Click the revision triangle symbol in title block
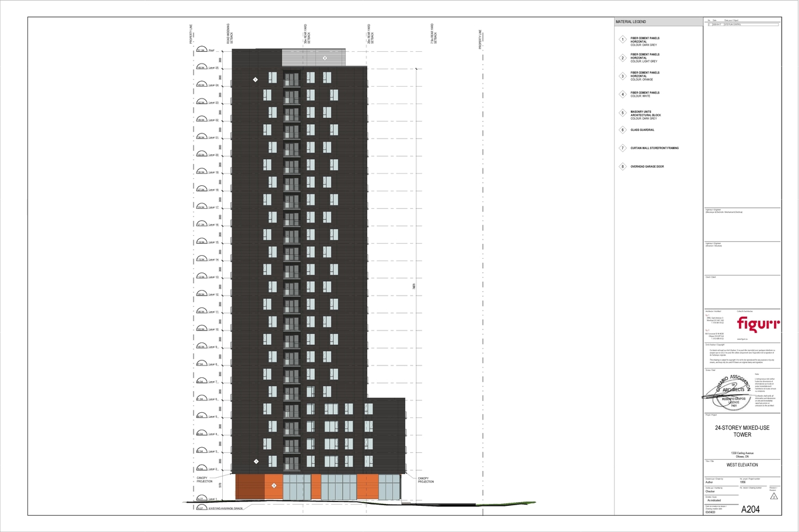 click(x=774, y=496)
